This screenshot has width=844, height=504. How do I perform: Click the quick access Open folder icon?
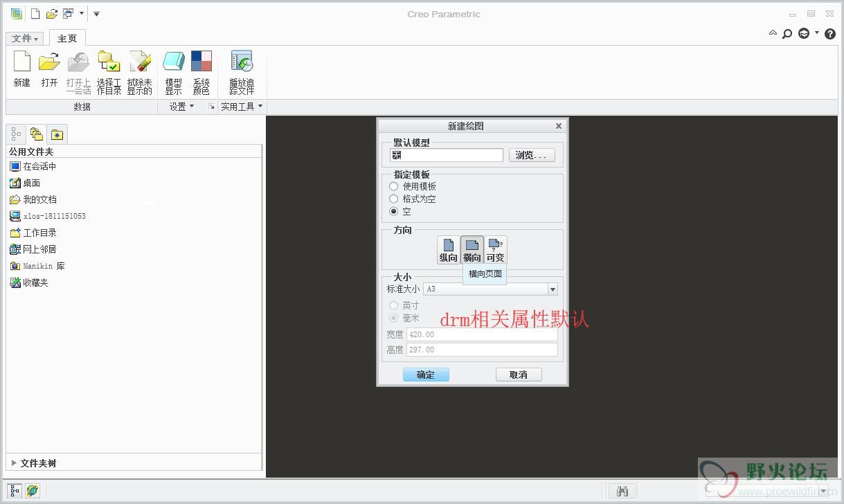click(x=52, y=14)
